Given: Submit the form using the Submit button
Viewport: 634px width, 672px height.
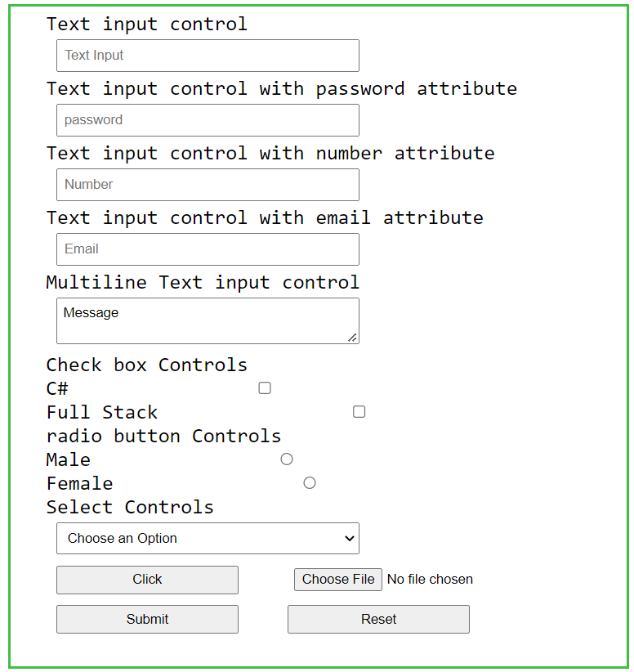Looking at the screenshot, I should tap(147, 619).
